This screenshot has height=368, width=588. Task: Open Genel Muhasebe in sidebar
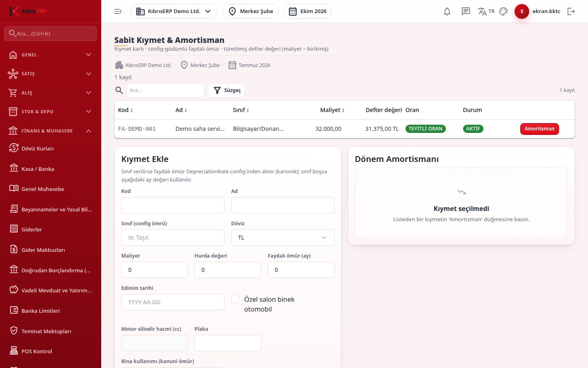51,189
